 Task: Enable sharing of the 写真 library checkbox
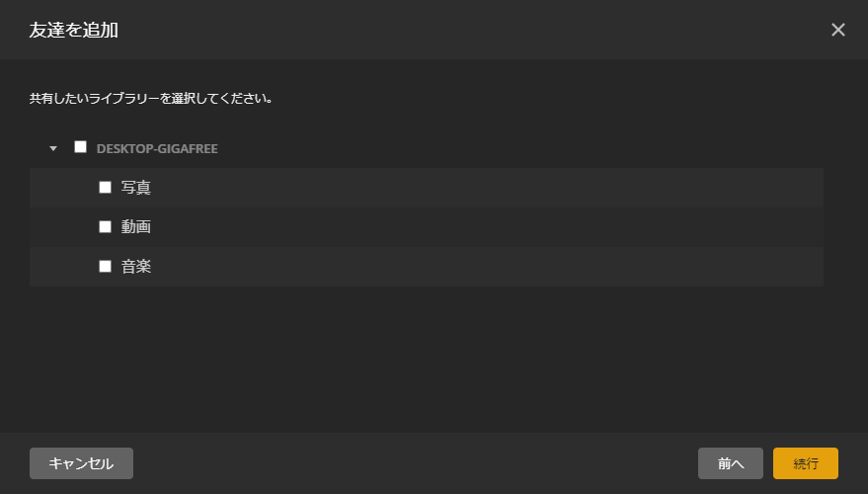(106, 187)
